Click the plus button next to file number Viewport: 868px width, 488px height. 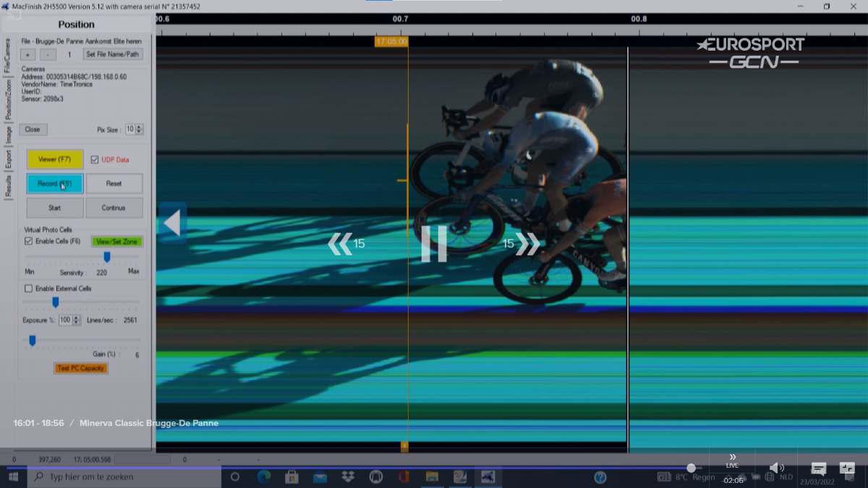27,54
